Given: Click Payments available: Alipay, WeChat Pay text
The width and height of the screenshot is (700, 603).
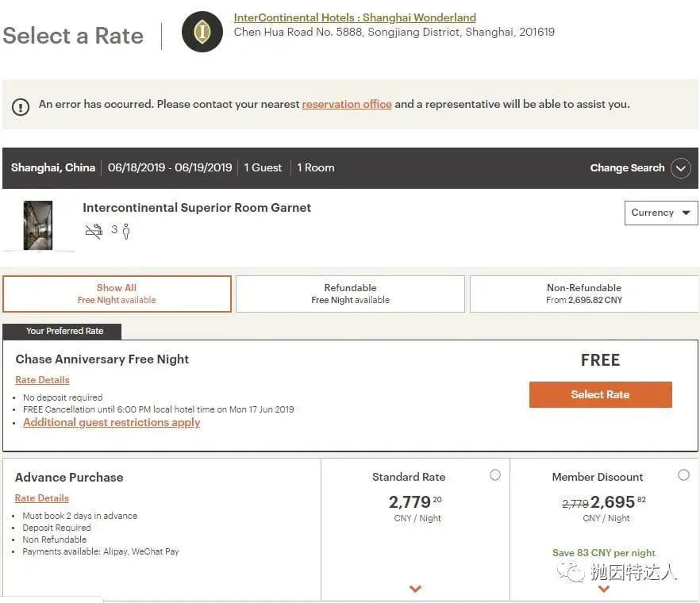Looking at the screenshot, I should pos(101,551).
